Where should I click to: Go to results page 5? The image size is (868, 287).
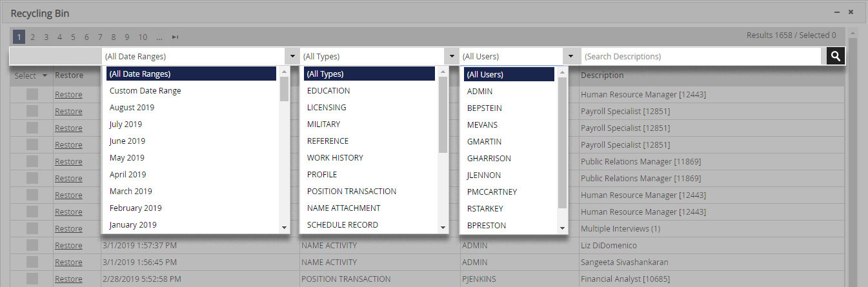(x=73, y=37)
